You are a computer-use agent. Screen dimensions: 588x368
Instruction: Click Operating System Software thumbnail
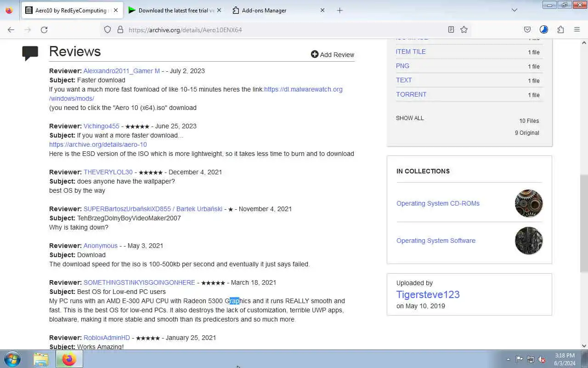click(x=529, y=241)
